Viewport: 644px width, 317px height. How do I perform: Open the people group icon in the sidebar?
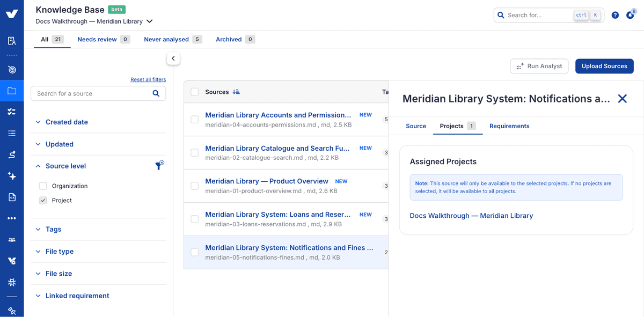[x=12, y=240]
